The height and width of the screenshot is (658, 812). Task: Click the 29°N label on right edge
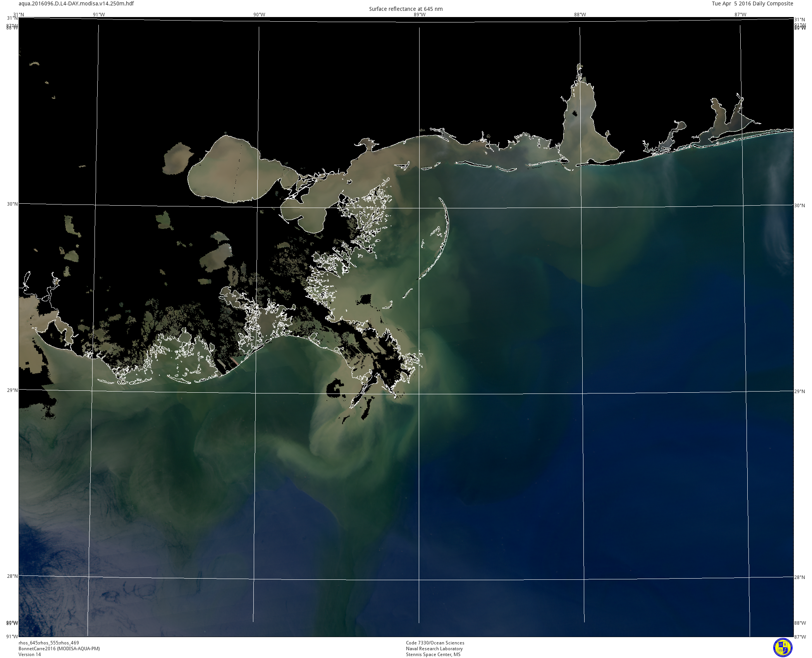(x=800, y=392)
